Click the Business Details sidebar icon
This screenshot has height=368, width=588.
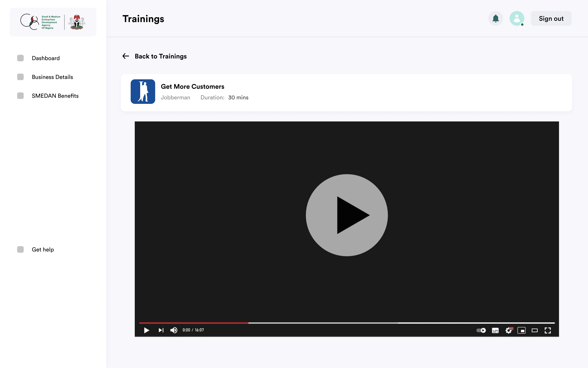[x=20, y=77]
